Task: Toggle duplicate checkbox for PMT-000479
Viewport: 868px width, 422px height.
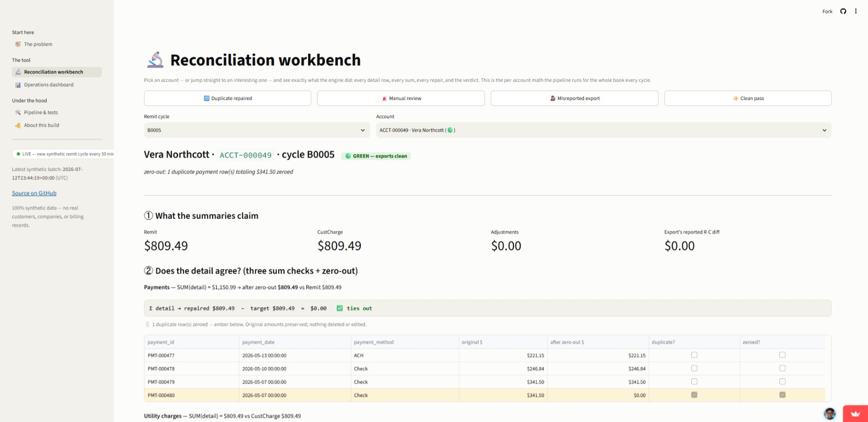Action: pyautogui.click(x=694, y=382)
